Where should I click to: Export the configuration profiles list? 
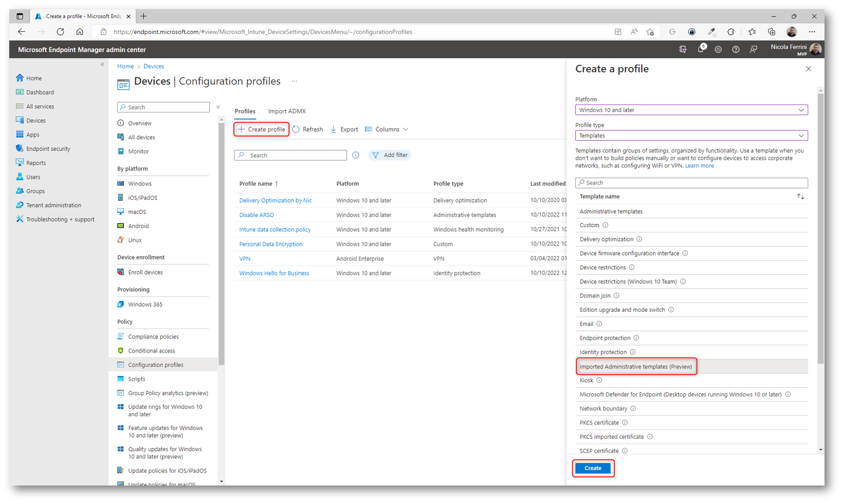344,129
